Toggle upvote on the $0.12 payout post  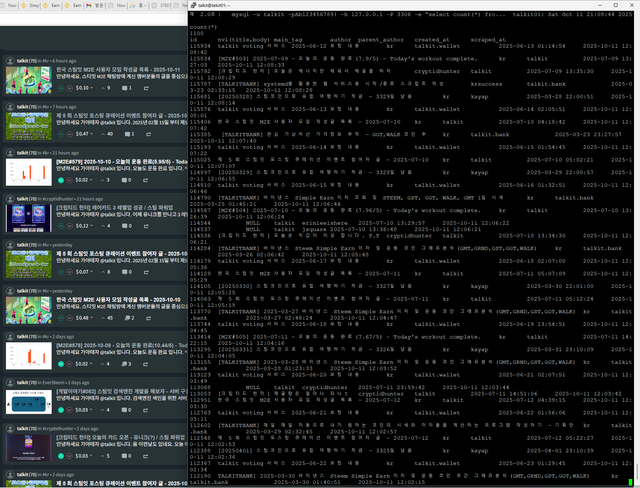click(61, 226)
